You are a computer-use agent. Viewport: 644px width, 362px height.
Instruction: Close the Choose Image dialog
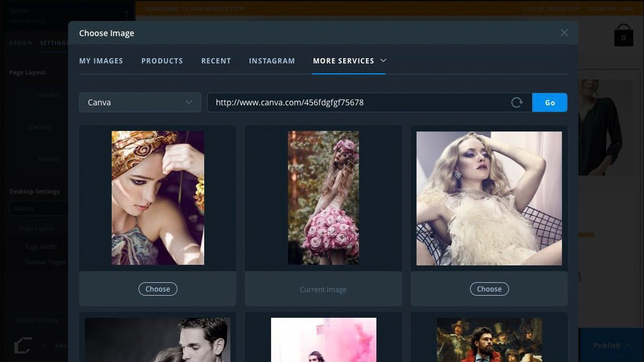[564, 33]
